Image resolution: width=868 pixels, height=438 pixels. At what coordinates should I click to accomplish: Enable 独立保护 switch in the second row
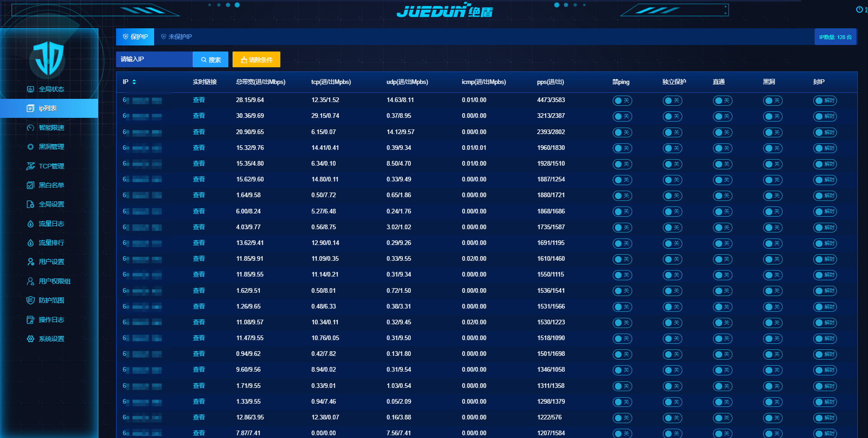[672, 116]
